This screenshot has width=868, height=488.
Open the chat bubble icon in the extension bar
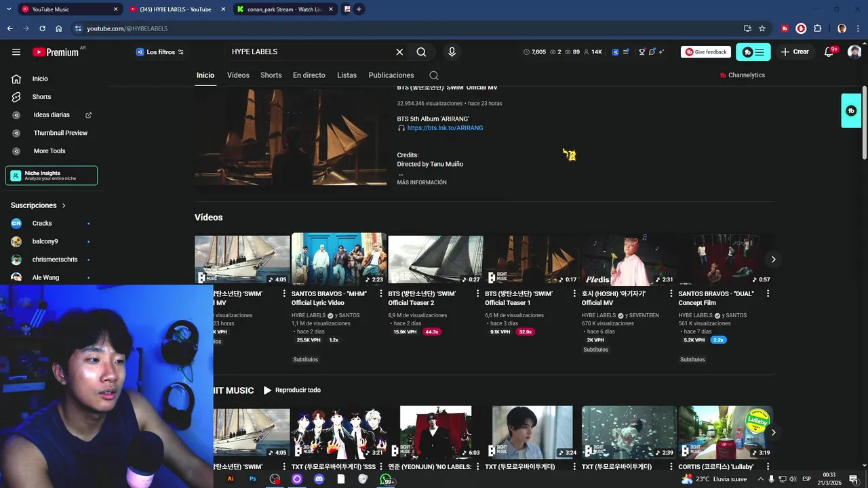tap(652, 52)
